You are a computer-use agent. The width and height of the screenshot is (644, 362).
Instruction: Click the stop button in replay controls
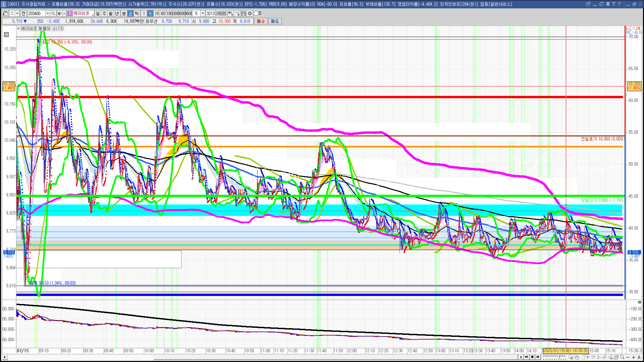532,357
